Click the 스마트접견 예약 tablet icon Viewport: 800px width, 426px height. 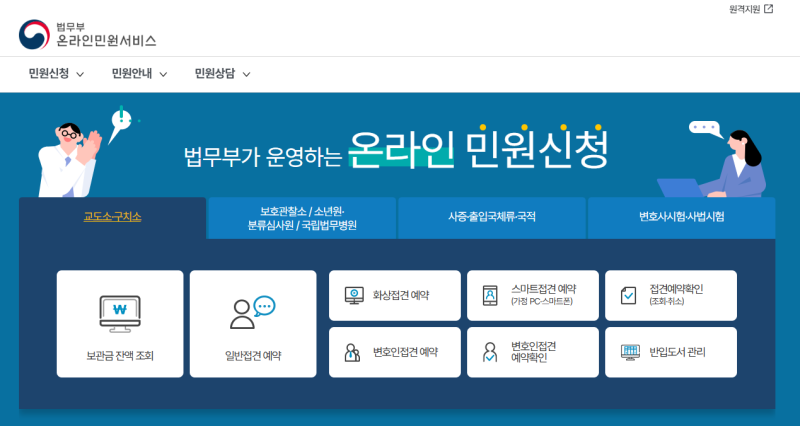pos(490,295)
